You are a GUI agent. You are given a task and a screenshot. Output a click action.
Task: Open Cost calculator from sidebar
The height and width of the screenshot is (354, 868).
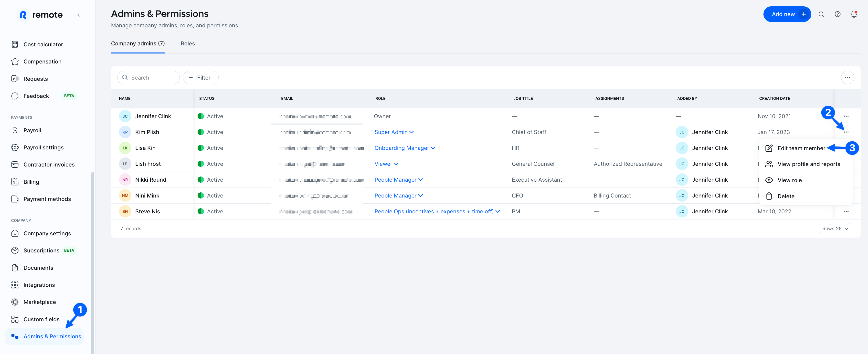click(43, 44)
